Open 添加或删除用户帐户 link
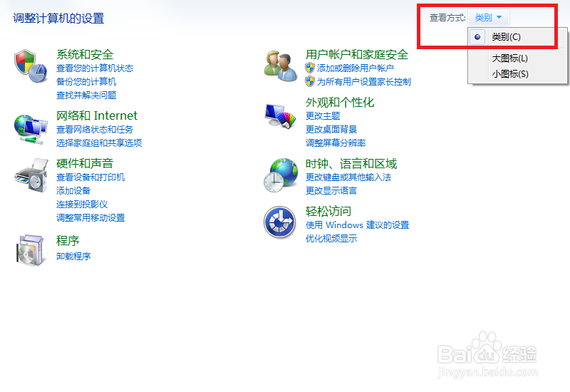This screenshot has width=570, height=392. pos(355,68)
